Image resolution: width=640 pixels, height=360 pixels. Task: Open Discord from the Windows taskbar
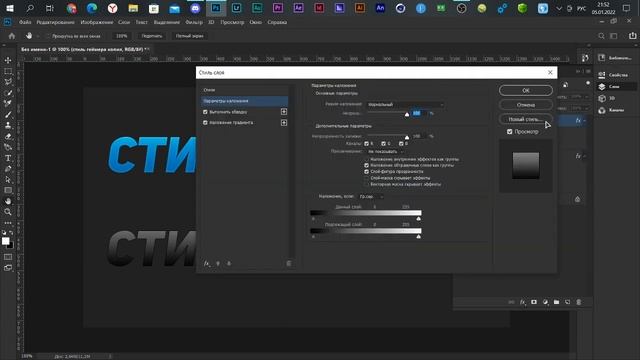[x=195, y=8]
